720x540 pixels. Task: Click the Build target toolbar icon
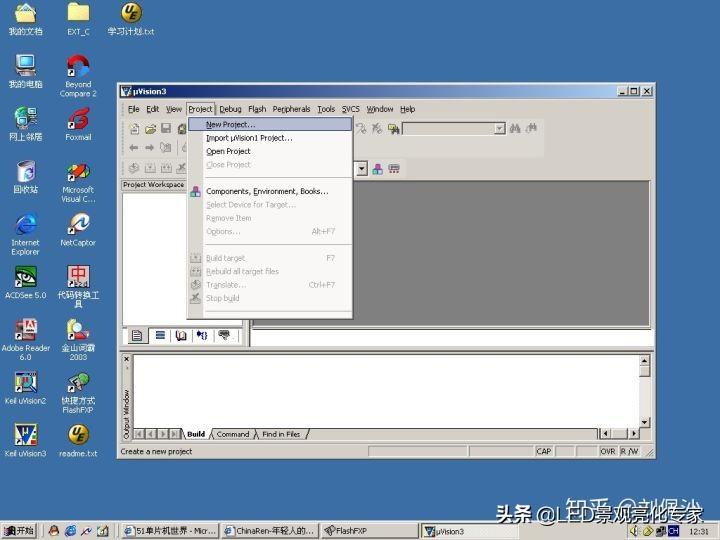(x=150, y=168)
